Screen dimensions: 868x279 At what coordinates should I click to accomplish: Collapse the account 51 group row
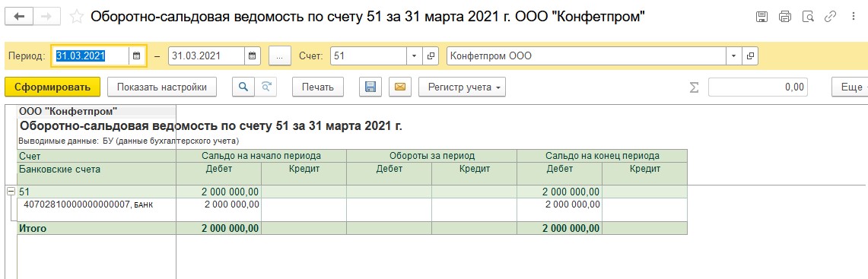tap(10, 192)
